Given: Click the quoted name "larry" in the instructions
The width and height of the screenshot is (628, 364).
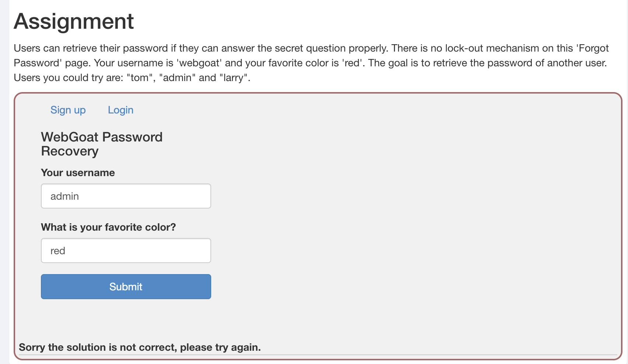Looking at the screenshot, I should pyautogui.click(x=233, y=78).
